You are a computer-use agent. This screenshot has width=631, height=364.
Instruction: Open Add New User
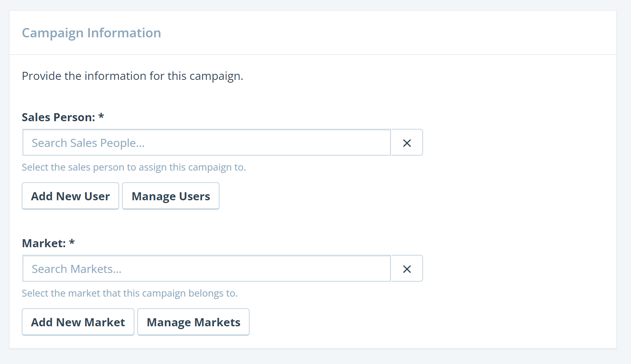coord(70,196)
